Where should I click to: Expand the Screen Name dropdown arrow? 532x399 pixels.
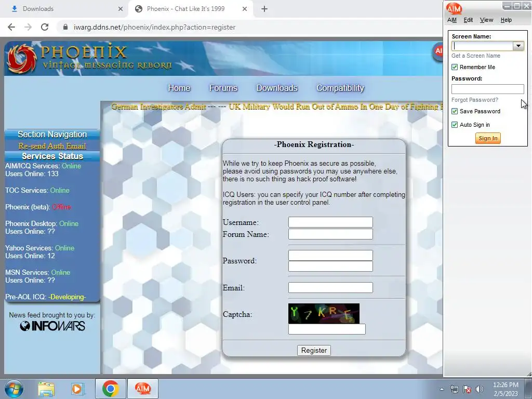click(518, 46)
